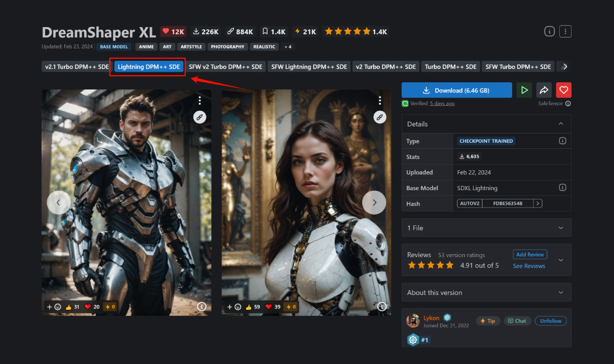The image size is (614, 364).
Task: Click the link icon on the armored man image
Action: click(200, 117)
